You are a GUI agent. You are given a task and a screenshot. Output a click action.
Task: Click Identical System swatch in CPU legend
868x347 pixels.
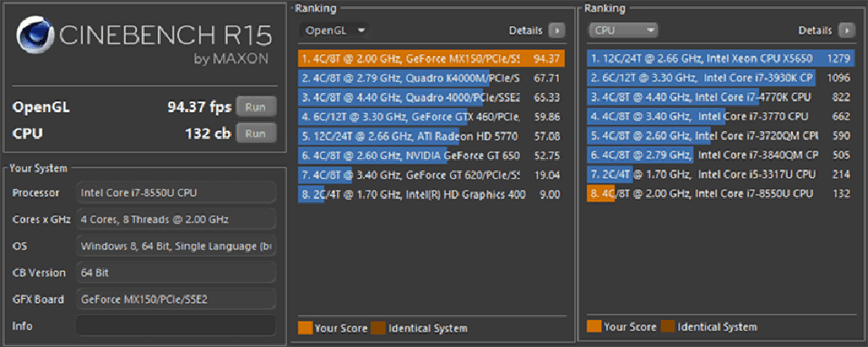point(667,326)
